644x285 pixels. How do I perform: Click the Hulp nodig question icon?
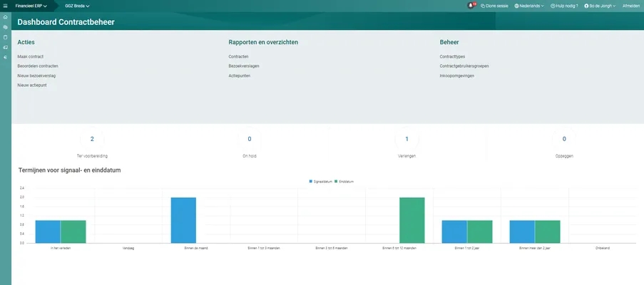pos(553,6)
